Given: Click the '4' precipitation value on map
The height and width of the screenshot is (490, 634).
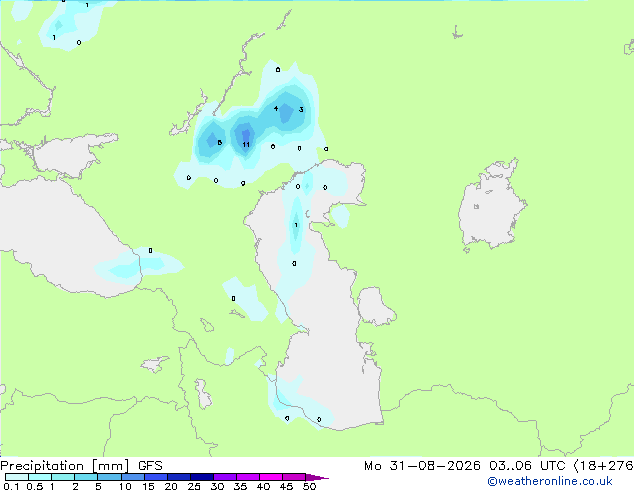Looking at the screenshot, I should 276,108.
